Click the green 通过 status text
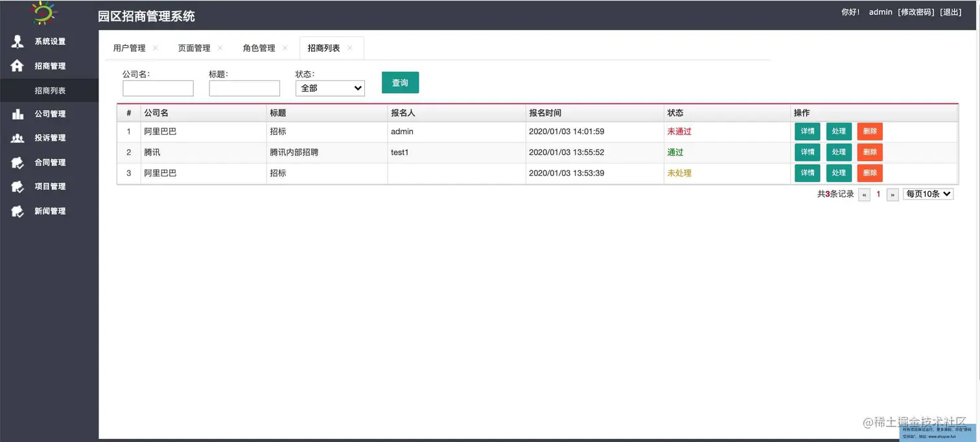 (x=675, y=152)
